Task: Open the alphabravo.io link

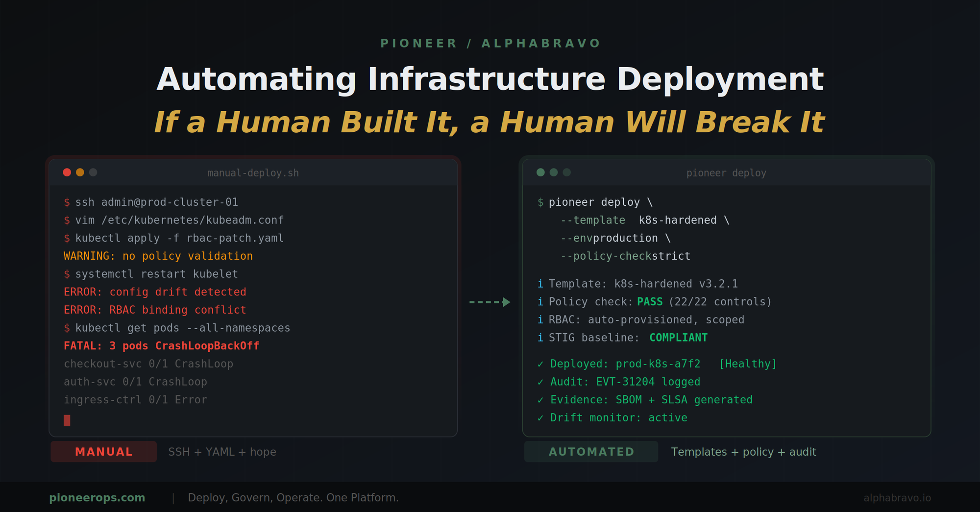Action: tap(897, 498)
